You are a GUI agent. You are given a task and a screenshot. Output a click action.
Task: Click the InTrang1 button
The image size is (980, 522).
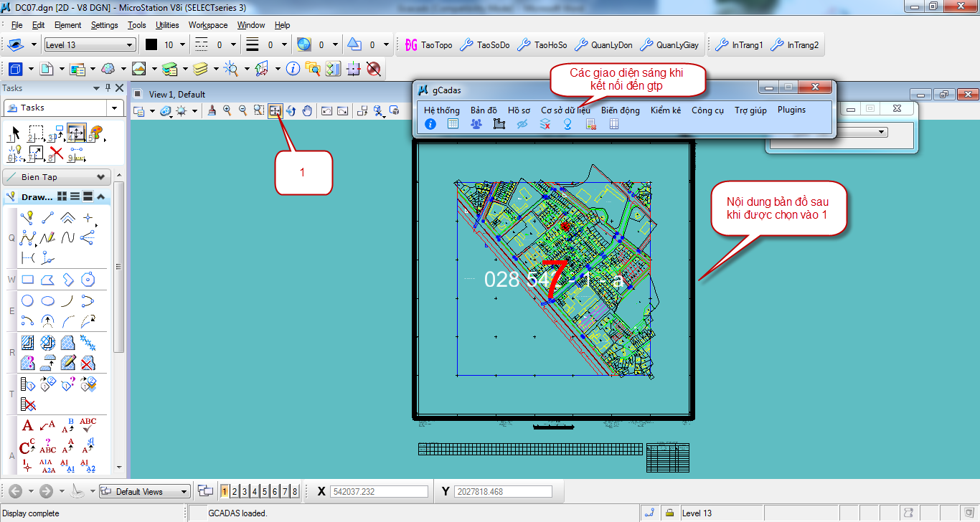pyautogui.click(x=739, y=45)
